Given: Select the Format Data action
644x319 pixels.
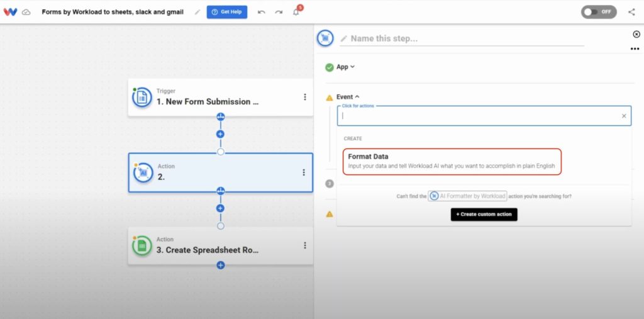Looking at the screenshot, I should (452, 162).
